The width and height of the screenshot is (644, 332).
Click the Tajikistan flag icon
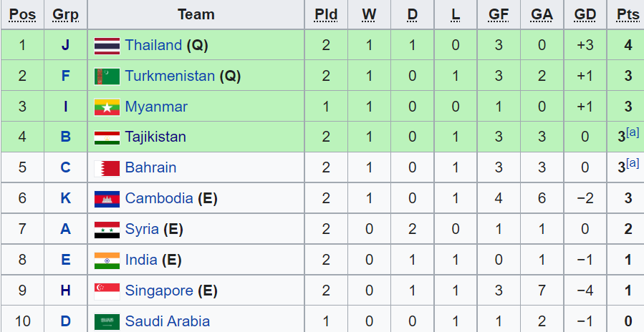107,137
